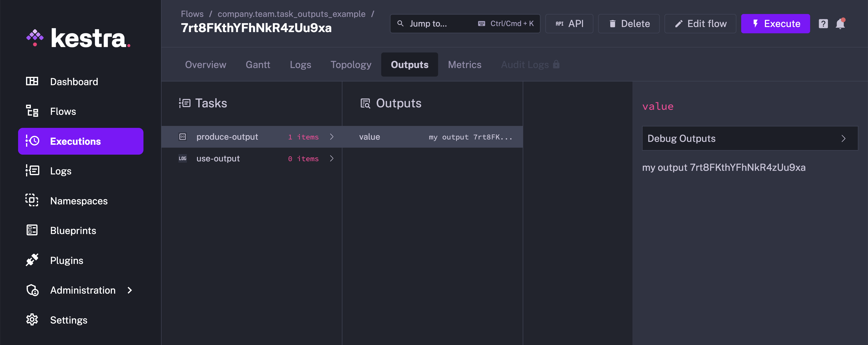
Task: Click the help question mark icon
Action: [x=823, y=24]
